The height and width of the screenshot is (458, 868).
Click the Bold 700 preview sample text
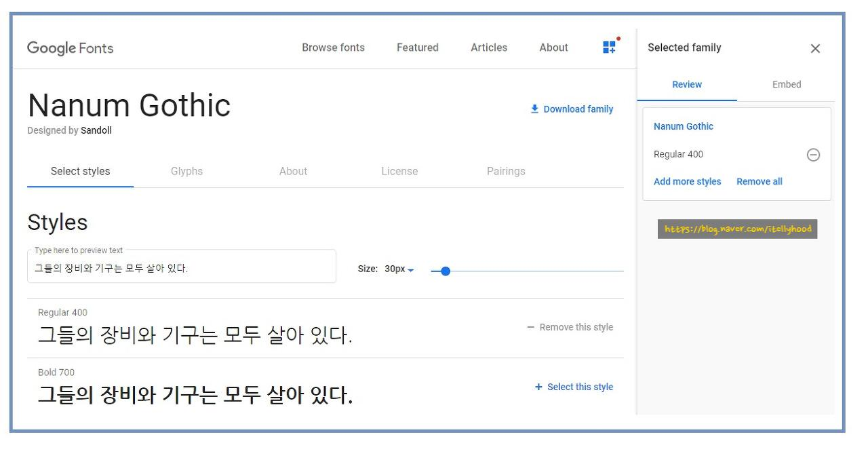(x=195, y=395)
